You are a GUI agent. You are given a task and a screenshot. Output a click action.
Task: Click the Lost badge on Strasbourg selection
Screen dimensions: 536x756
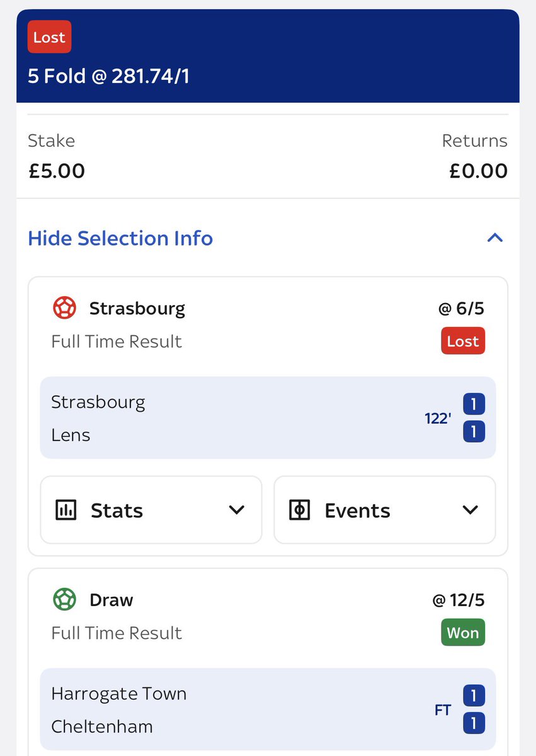pos(463,341)
